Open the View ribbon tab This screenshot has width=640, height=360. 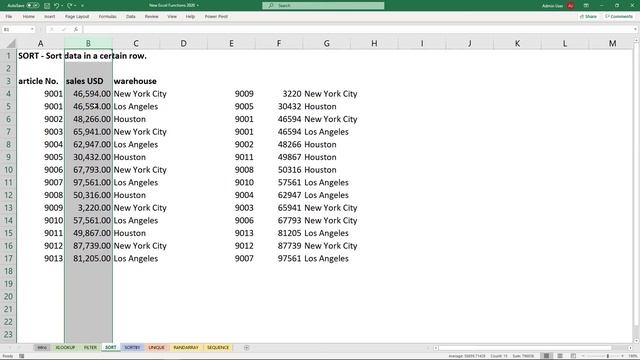coord(172,17)
